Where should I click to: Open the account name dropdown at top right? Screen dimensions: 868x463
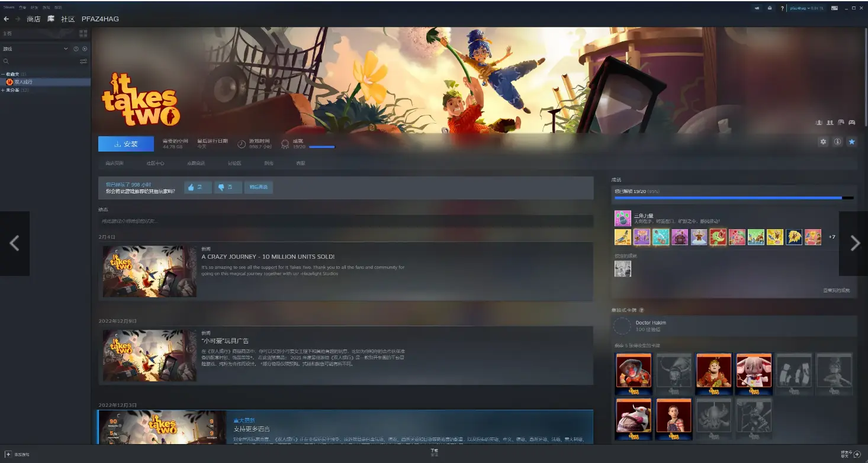807,8
